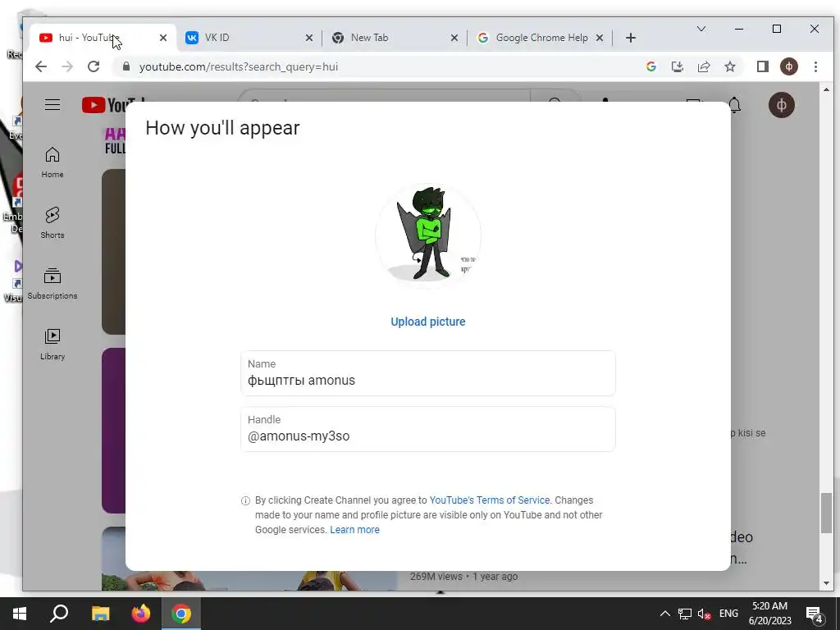Change the ENG input language
Image resolution: width=840 pixels, height=630 pixels.
tap(728, 614)
